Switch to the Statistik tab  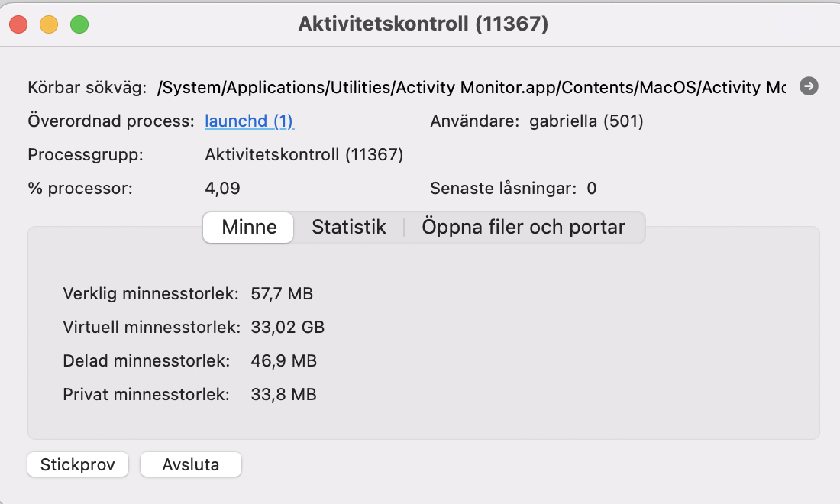coord(349,227)
